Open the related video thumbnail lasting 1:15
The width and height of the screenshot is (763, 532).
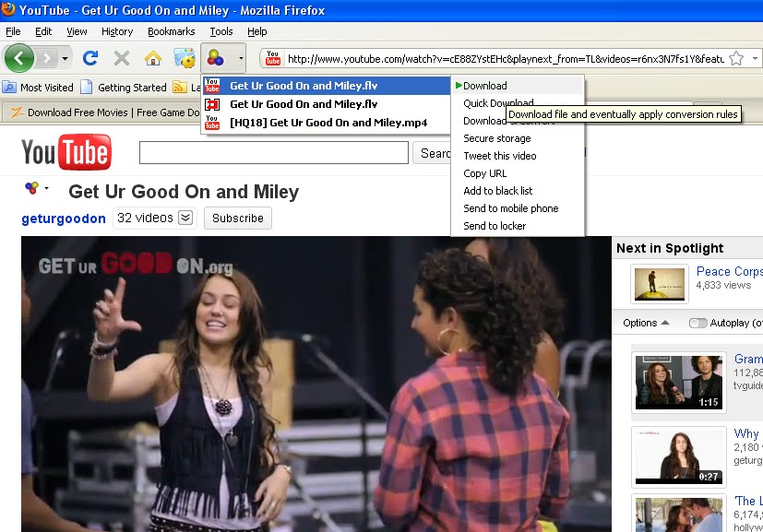pyautogui.click(x=679, y=383)
